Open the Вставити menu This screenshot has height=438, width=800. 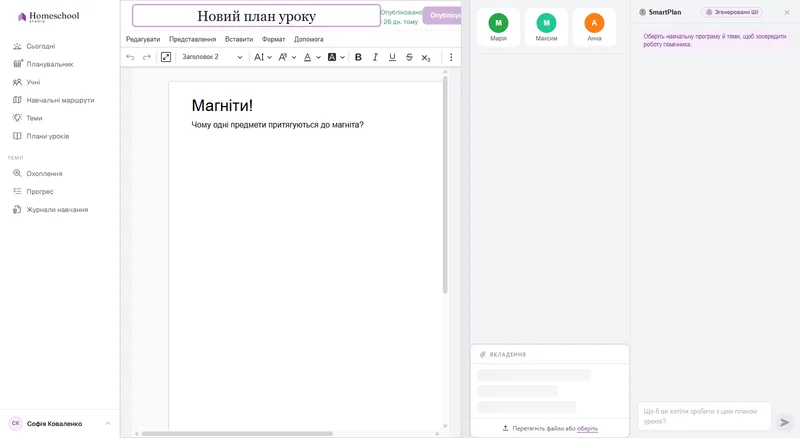(x=239, y=39)
